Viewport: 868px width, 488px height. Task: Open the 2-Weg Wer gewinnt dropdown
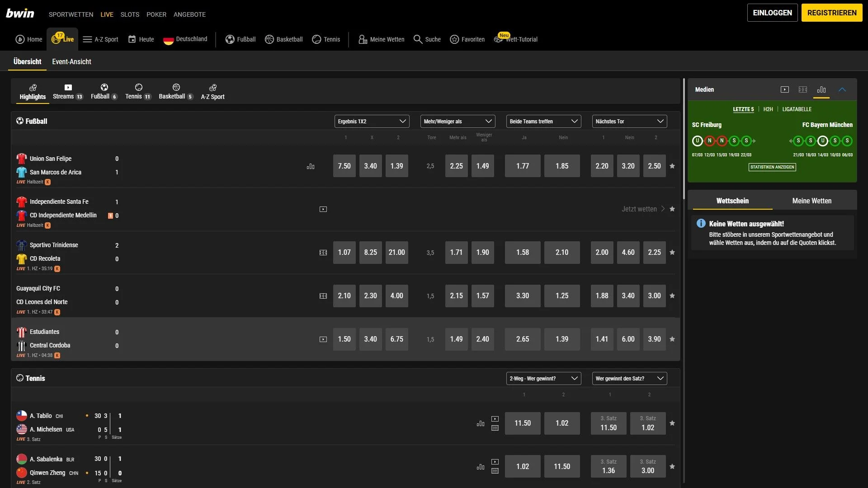(x=543, y=378)
